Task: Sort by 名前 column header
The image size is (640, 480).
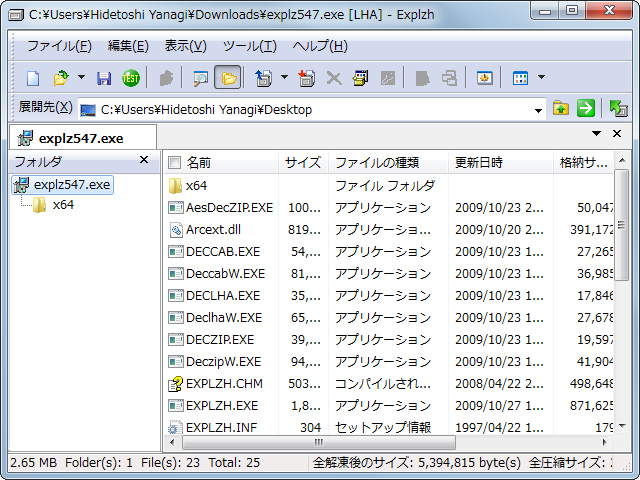Action: tap(198, 163)
